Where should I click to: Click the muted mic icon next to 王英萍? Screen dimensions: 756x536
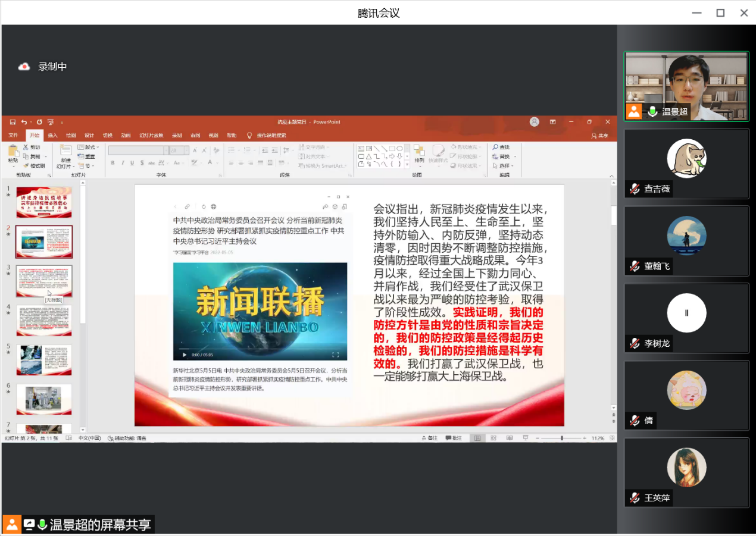pos(635,498)
